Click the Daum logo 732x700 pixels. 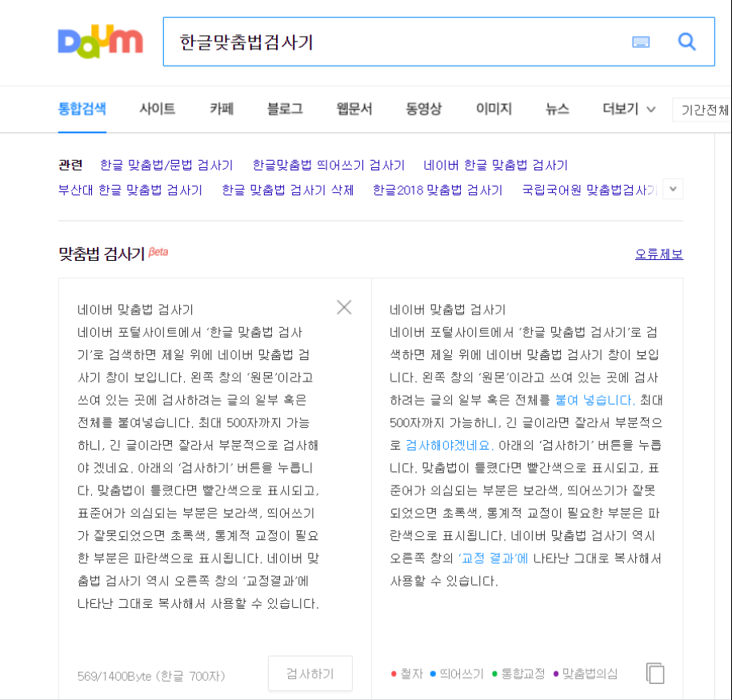pos(100,42)
